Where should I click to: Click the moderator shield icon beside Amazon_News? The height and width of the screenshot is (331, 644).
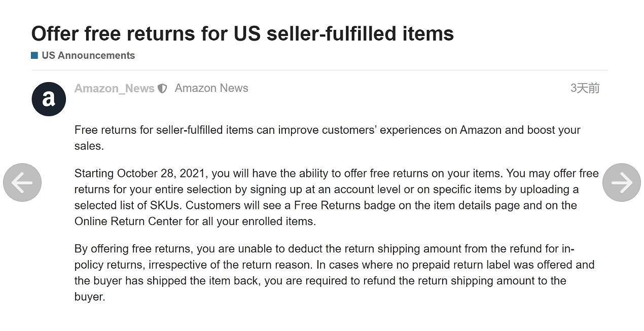coord(162,89)
